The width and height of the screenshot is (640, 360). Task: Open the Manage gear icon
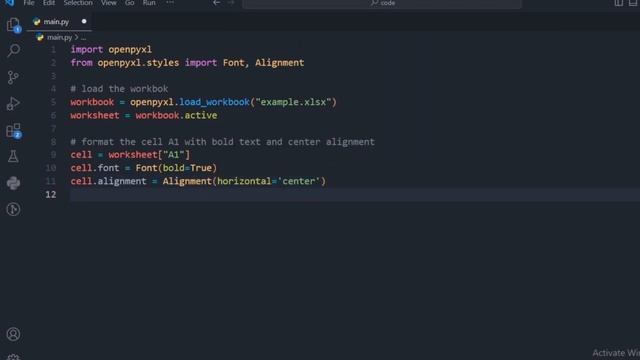(x=13, y=357)
